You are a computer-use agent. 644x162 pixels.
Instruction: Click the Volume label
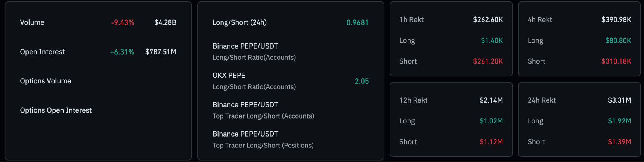32,22
